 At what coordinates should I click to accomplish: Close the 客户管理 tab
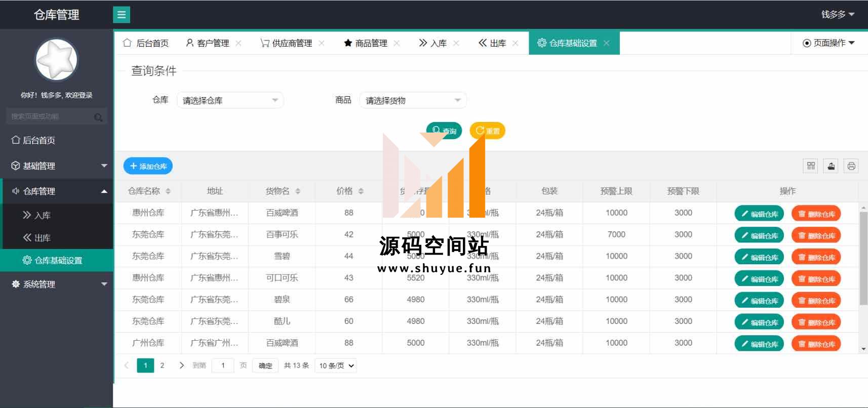point(239,43)
